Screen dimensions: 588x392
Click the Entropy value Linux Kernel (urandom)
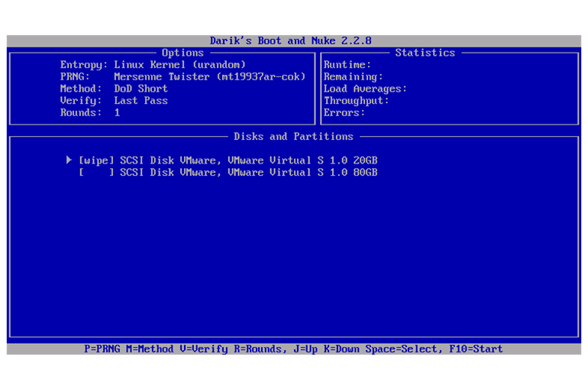[179, 65]
